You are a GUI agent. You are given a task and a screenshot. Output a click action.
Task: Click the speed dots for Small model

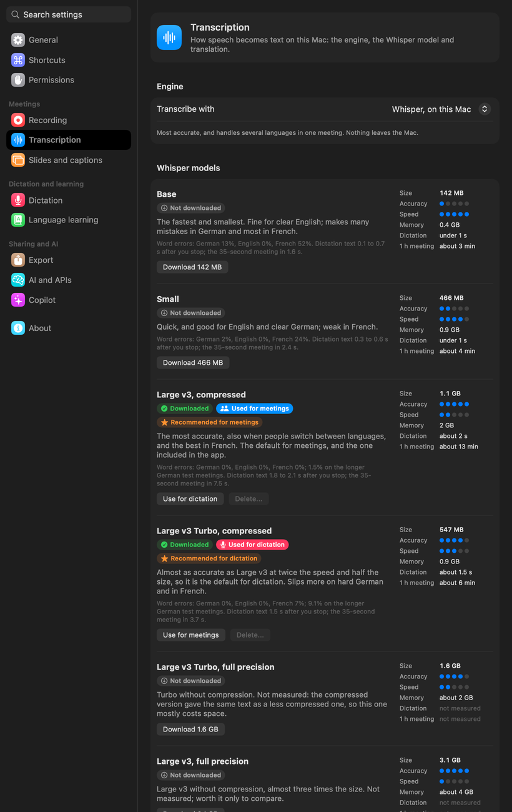click(x=454, y=319)
